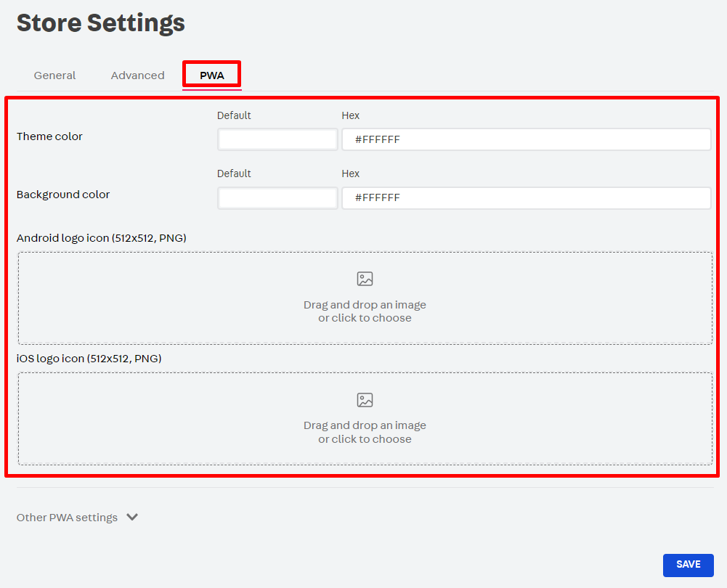Expand Other PWA settings section
This screenshot has width=727, height=588.
coord(68,518)
